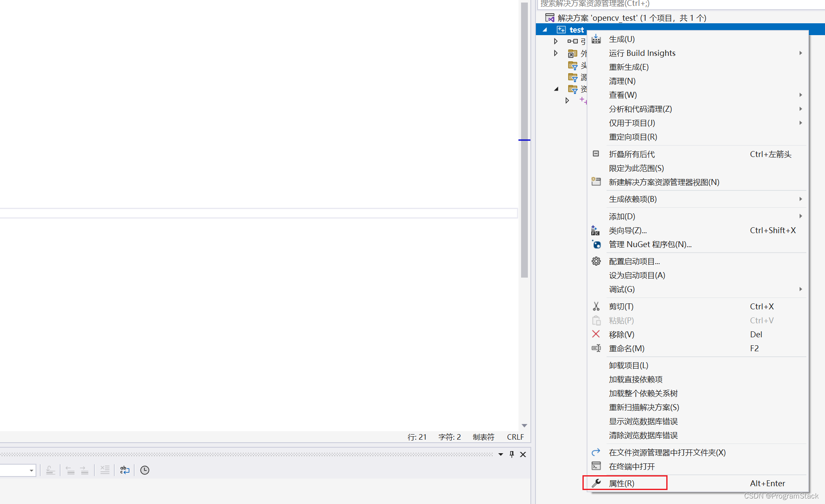Click the Clear All icon in output toolbar
Image resolution: width=825 pixels, height=504 pixels.
pyautogui.click(x=105, y=470)
